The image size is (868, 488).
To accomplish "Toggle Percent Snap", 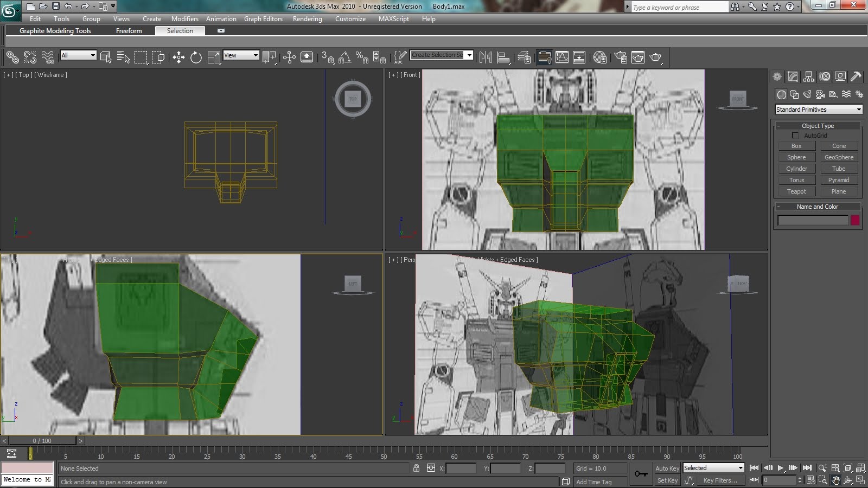I will coord(362,57).
